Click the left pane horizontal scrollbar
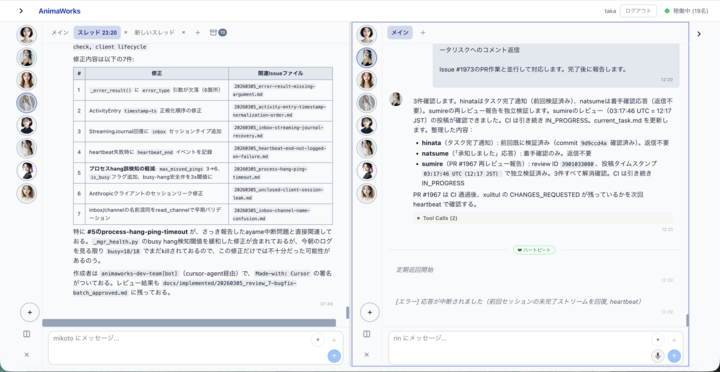The width and height of the screenshot is (720, 372). pos(189,323)
